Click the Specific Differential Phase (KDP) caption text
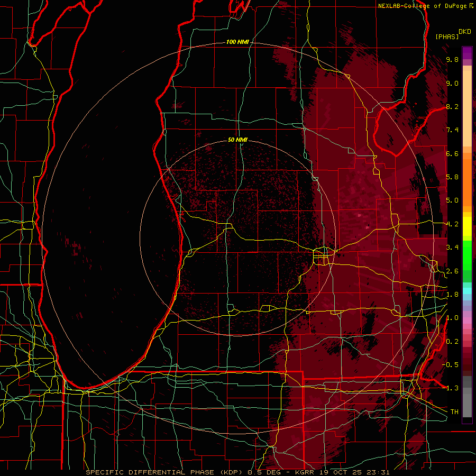 166,472
